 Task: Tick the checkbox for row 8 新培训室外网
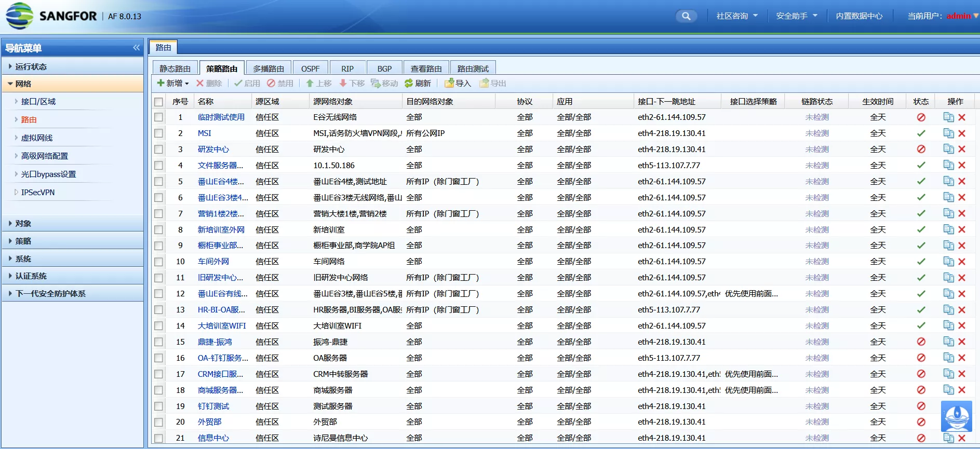point(158,230)
